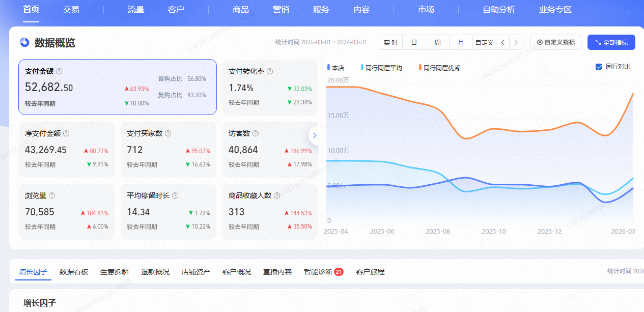
Task: Switch to 客户旅程 tab
Action: 370,272
